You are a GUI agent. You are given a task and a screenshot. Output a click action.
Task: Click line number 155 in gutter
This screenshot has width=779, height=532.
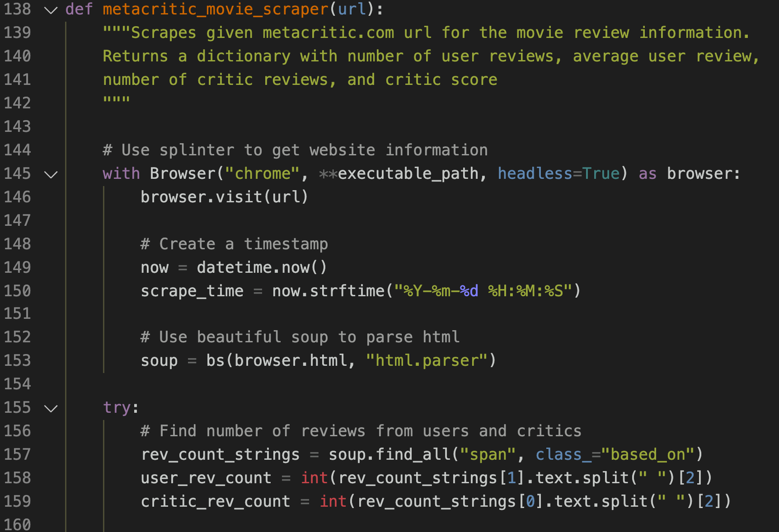[18, 408]
